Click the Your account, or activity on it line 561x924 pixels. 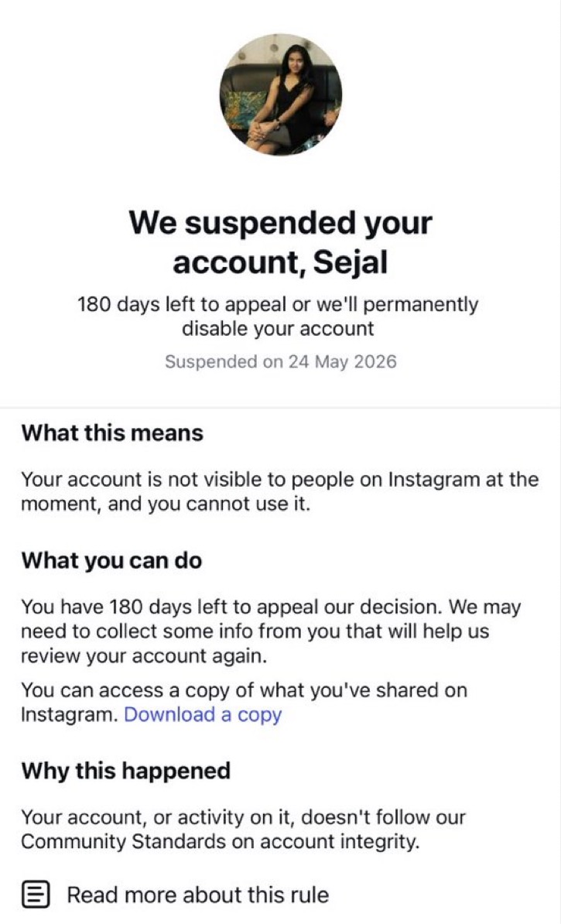point(244,817)
